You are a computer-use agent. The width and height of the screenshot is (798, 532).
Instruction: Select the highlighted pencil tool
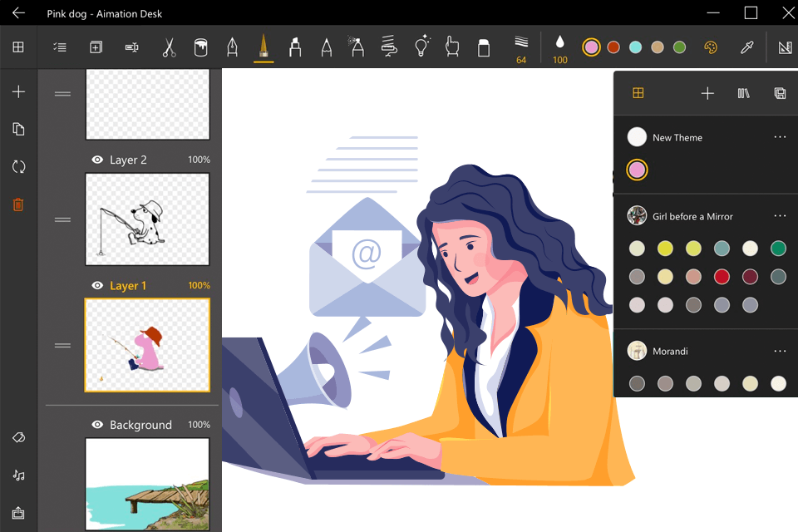pyautogui.click(x=264, y=47)
